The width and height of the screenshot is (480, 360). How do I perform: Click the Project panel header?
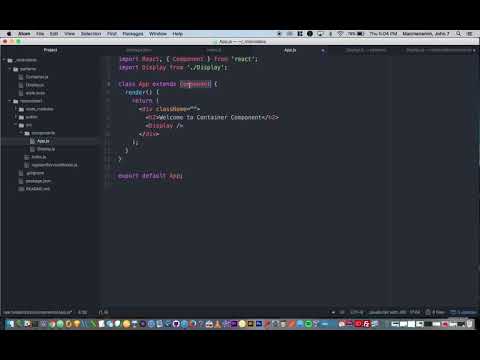point(50,50)
